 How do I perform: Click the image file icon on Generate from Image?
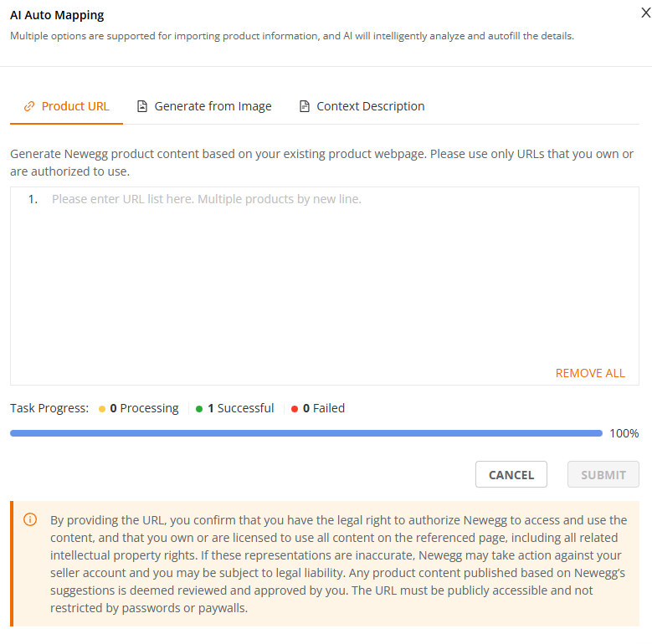(142, 106)
